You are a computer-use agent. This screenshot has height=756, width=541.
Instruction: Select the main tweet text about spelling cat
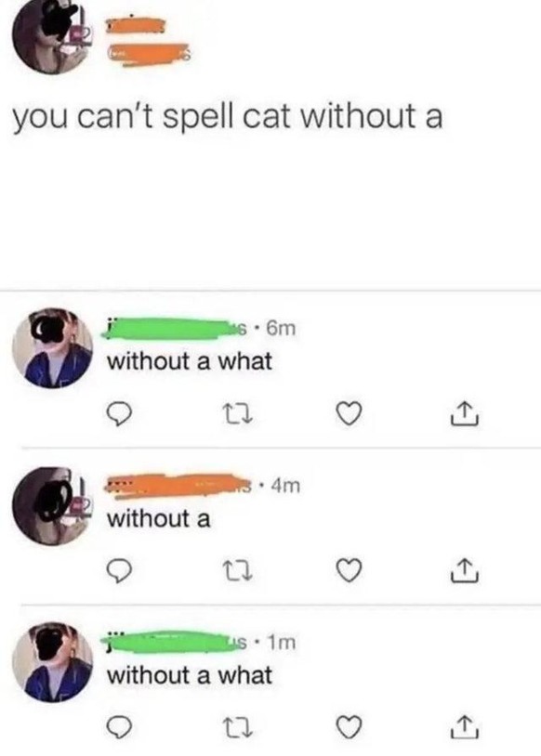pos(228,118)
